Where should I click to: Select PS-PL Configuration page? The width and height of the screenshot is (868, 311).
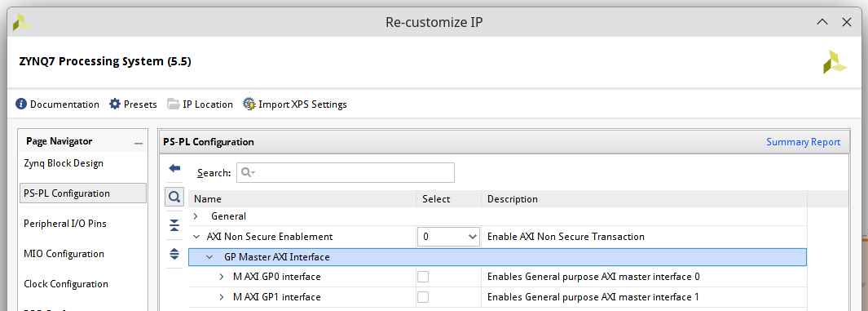pyautogui.click(x=83, y=193)
